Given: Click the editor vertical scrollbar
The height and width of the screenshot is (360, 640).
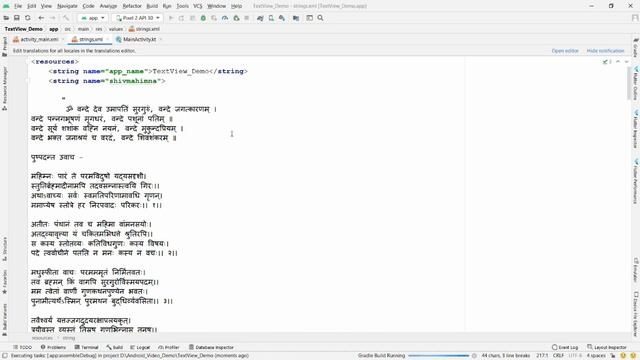Looking at the screenshot, I should pos(629,83).
